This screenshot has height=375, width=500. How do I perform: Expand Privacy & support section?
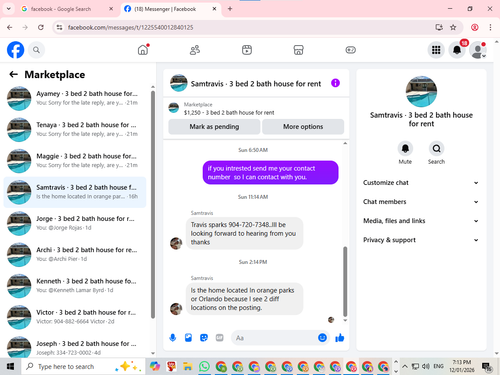pos(421,240)
